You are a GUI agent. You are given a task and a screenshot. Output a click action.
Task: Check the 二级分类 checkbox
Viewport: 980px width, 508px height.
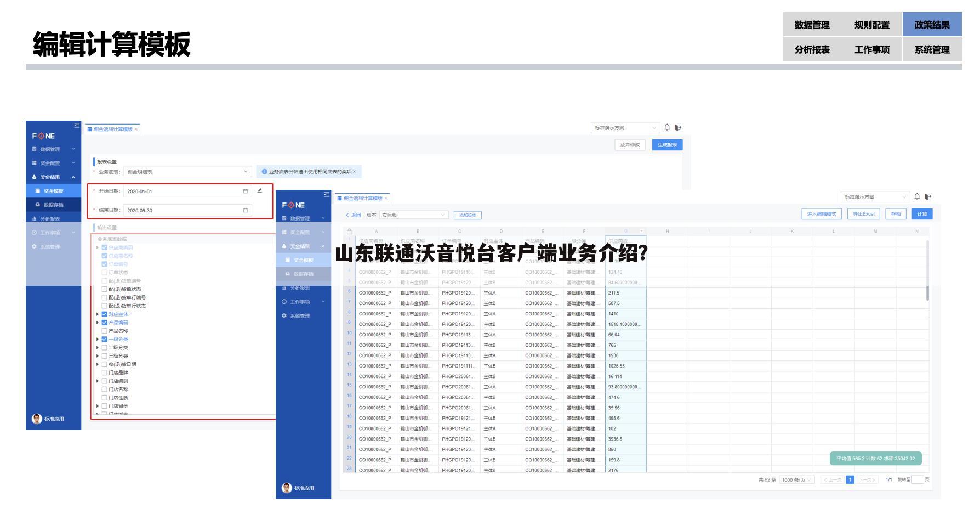click(105, 347)
